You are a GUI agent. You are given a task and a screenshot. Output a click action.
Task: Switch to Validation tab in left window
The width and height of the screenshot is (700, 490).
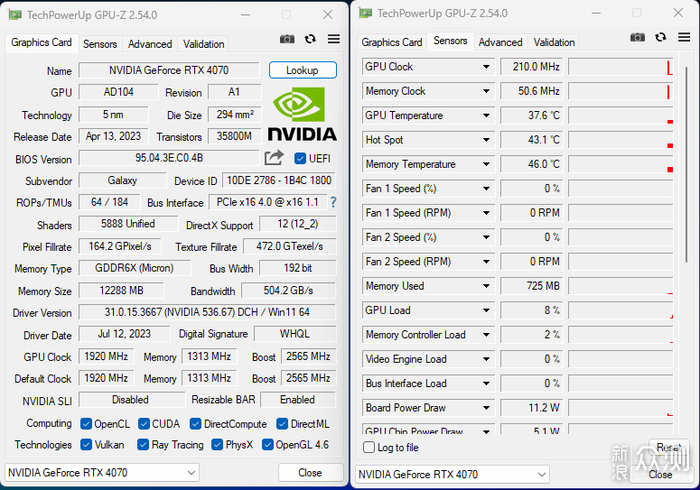(204, 44)
